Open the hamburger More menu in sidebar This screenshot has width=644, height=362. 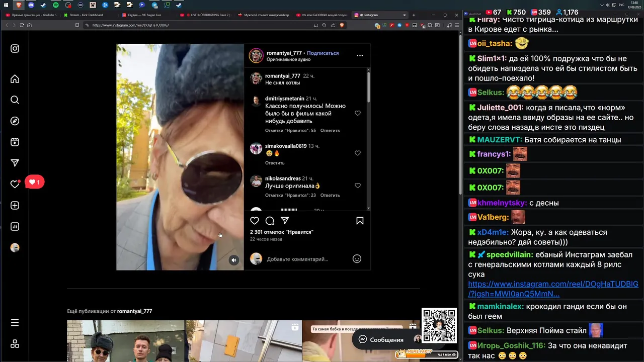(x=15, y=323)
